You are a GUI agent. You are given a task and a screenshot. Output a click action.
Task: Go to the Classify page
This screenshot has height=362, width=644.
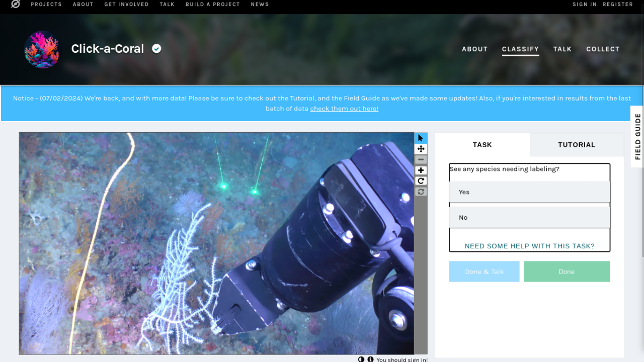[520, 49]
